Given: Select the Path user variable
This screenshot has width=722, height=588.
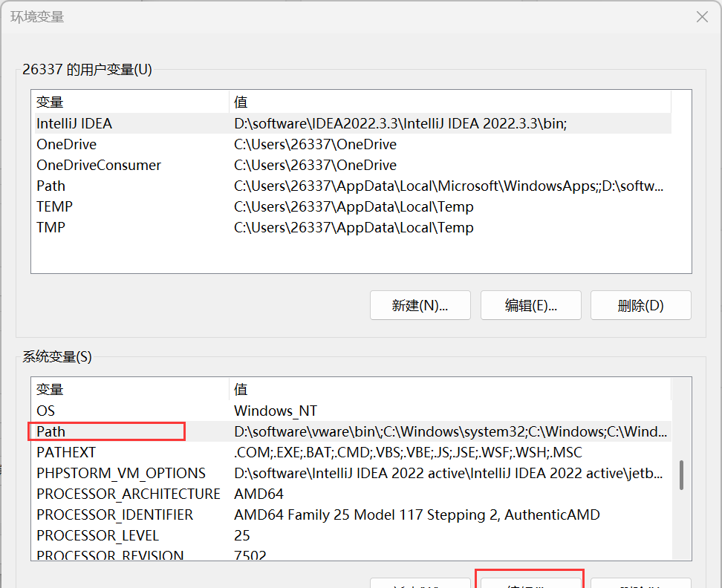Looking at the screenshot, I should [51, 186].
